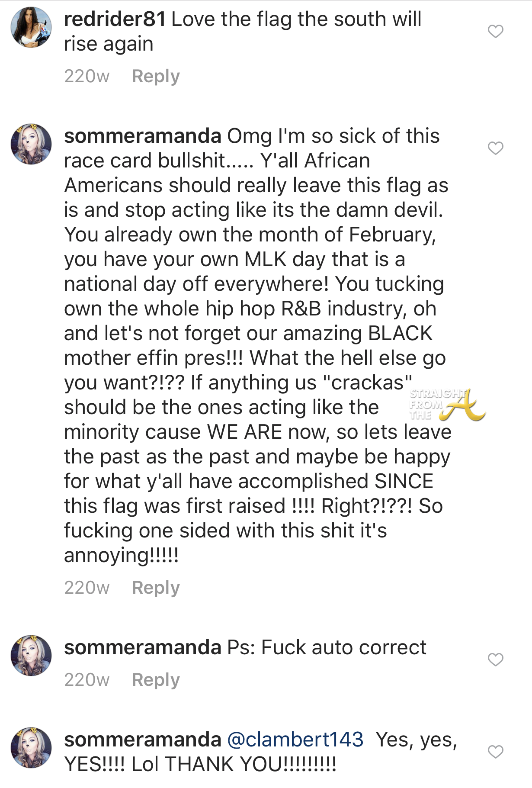Open the redrider81 username link

[x=115, y=19]
